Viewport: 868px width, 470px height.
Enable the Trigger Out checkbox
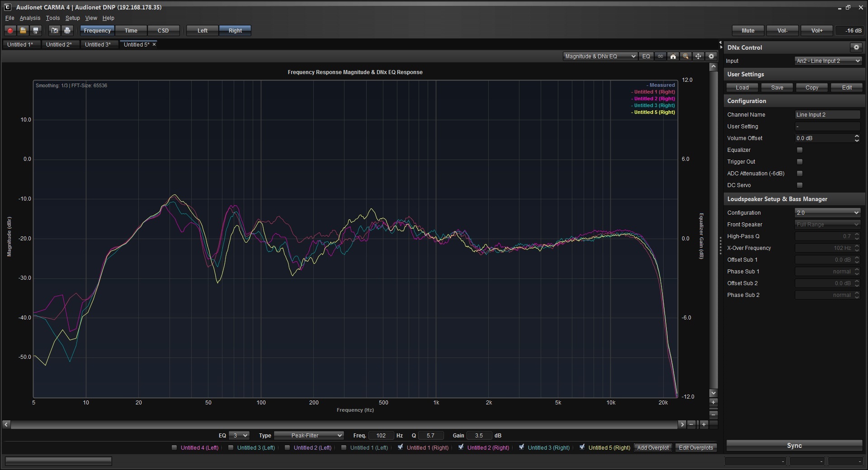click(x=799, y=162)
